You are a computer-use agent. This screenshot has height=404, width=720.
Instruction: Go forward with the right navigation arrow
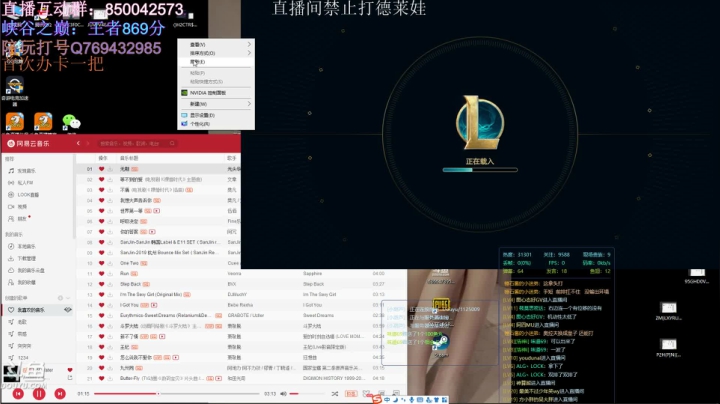87,143
